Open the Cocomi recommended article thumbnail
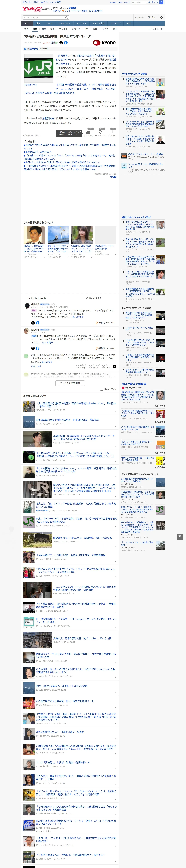 click(x=82, y=235)
